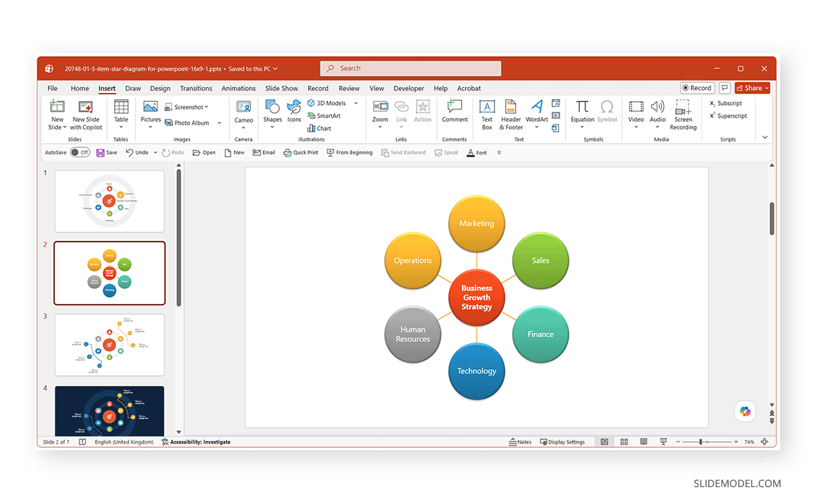Click the 74% zoom level

pyautogui.click(x=749, y=442)
